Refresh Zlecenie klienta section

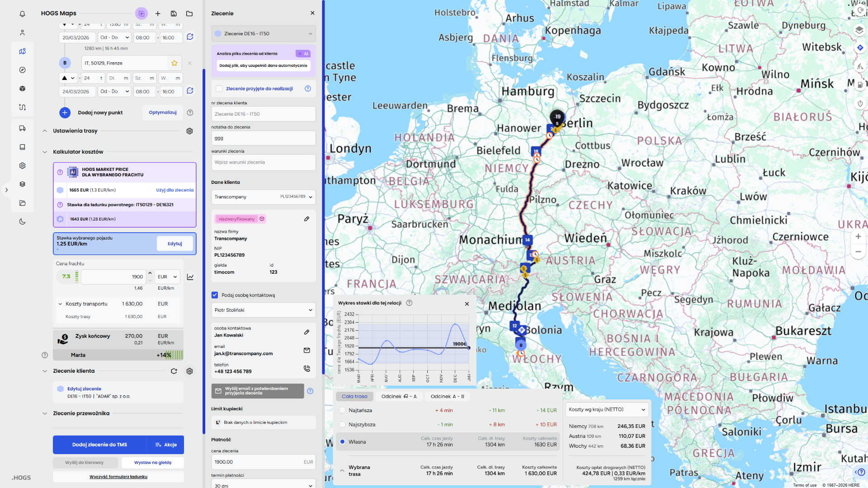pos(174,371)
